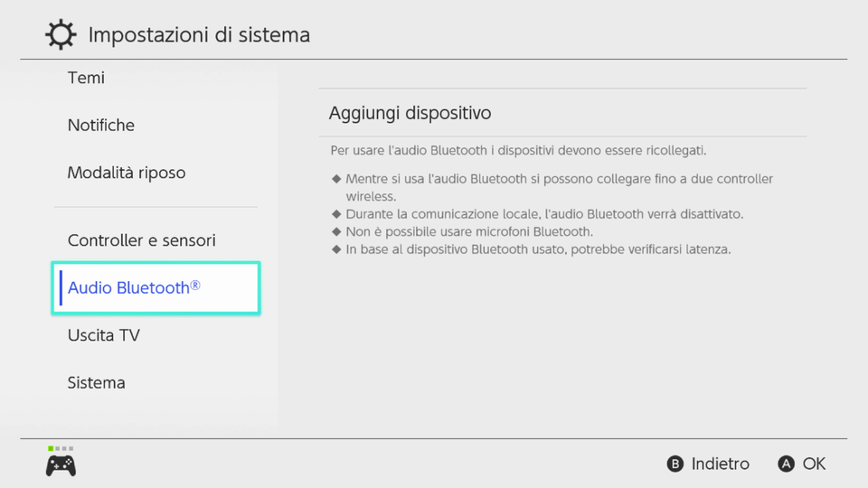Screen dimensions: 868x488
Task: Select the highlighted Audio Bluetooth entry
Action: click(156, 287)
